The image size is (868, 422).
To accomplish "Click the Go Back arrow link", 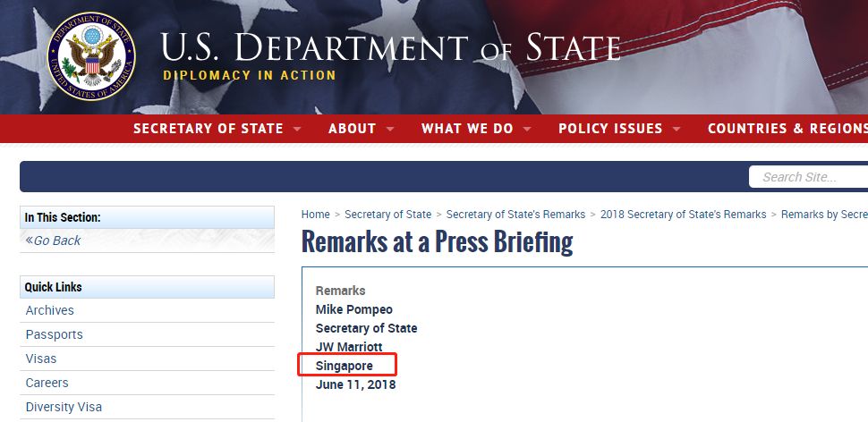I will tap(53, 241).
